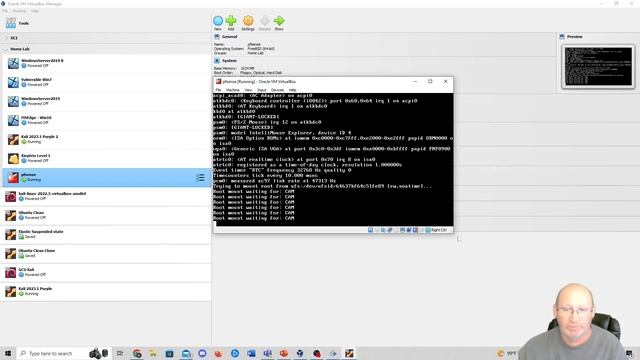Open Word from the taskbar
Viewport: 640px width, 360px height.
click(251, 353)
